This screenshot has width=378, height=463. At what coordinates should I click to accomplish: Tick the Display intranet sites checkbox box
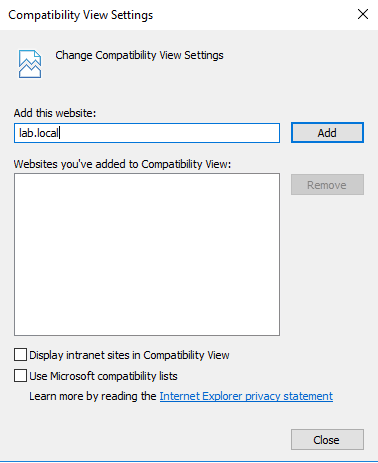[20, 355]
